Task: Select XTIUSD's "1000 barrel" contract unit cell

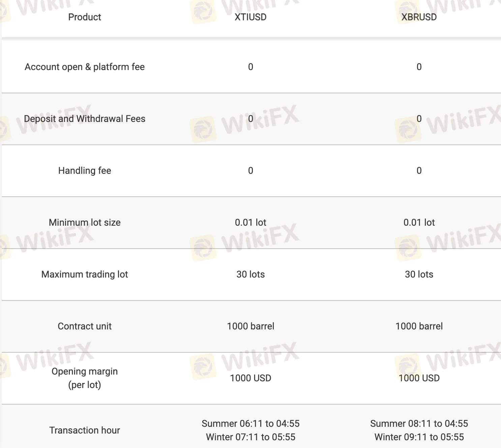Action: point(250,326)
